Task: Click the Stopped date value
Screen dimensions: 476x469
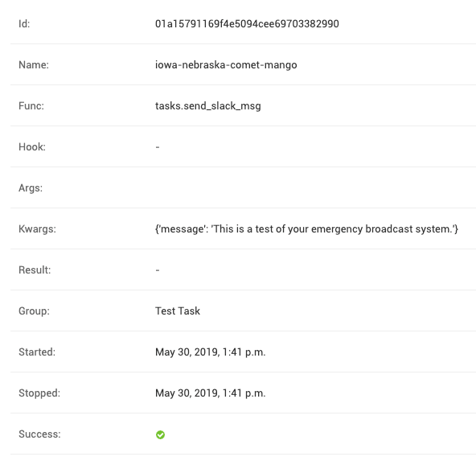Action: click(211, 393)
